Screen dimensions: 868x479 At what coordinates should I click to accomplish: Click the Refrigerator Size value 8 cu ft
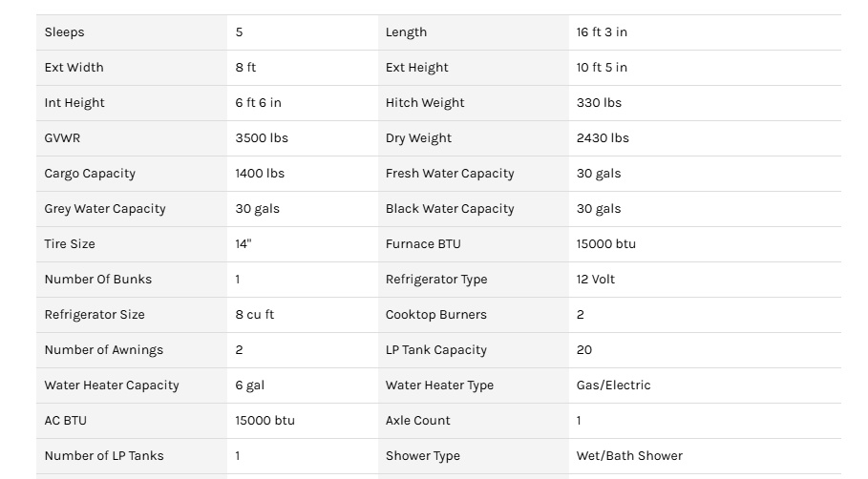(255, 315)
